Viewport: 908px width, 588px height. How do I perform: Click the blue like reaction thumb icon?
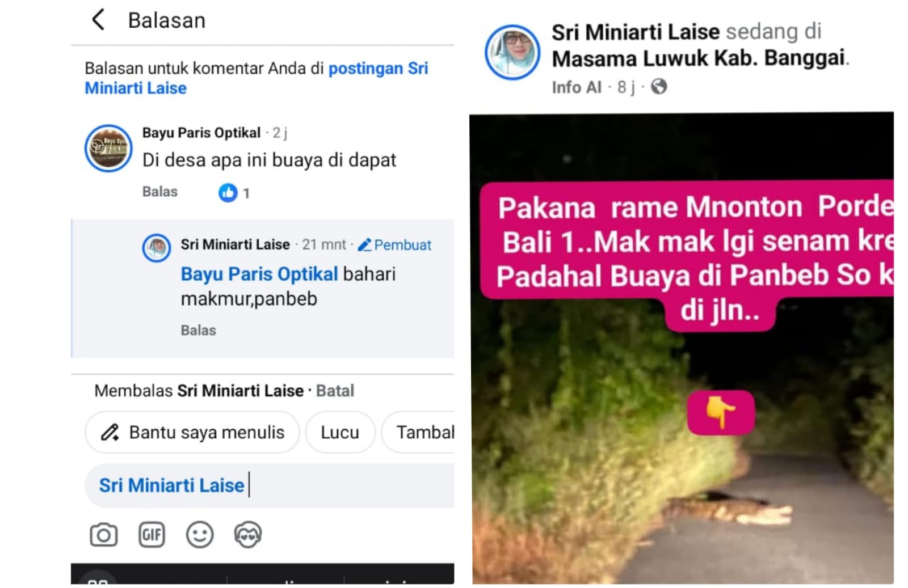pyautogui.click(x=228, y=193)
